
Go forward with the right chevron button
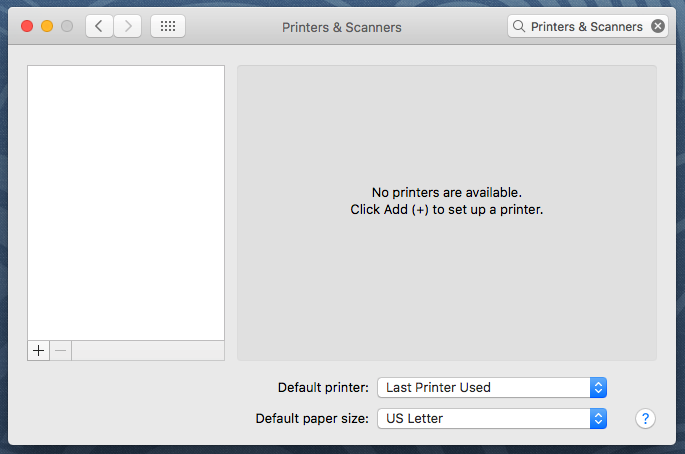tap(128, 27)
